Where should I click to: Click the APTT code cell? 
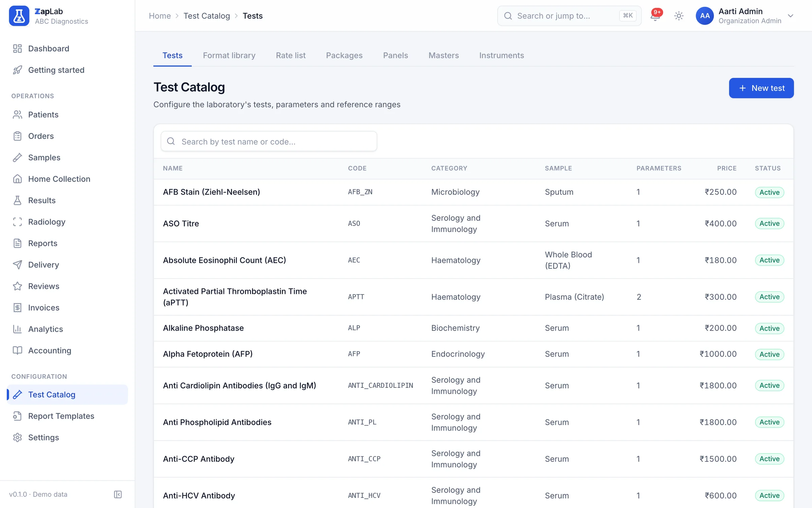pyautogui.click(x=356, y=297)
